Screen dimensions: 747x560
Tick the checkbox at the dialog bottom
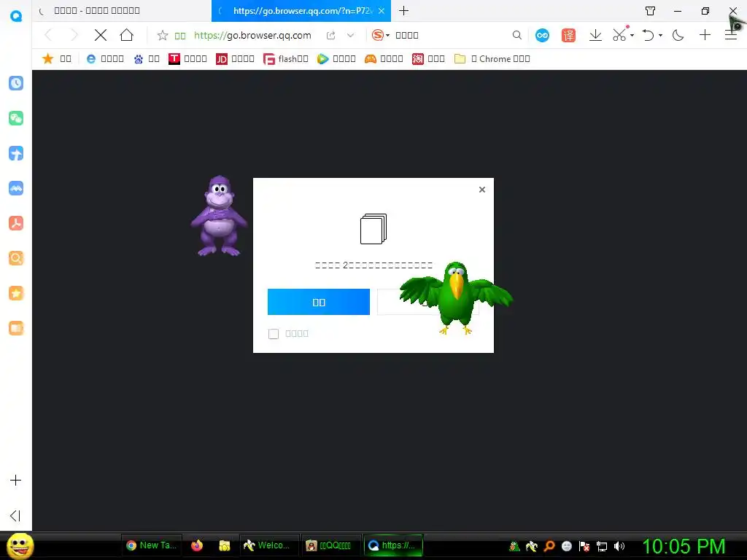tap(274, 334)
